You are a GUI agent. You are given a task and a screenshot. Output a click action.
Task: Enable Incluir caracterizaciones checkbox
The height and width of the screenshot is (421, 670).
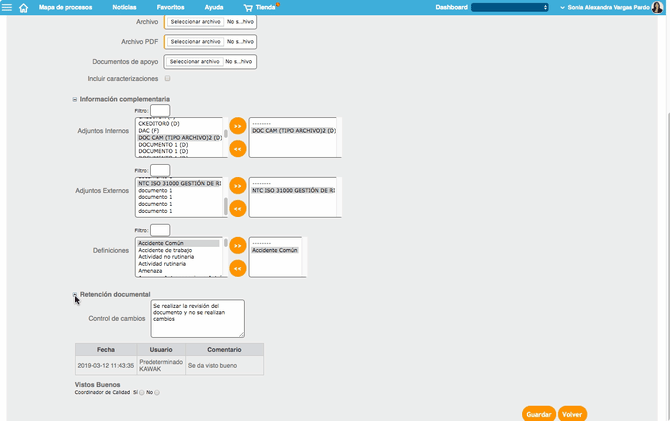(x=168, y=78)
